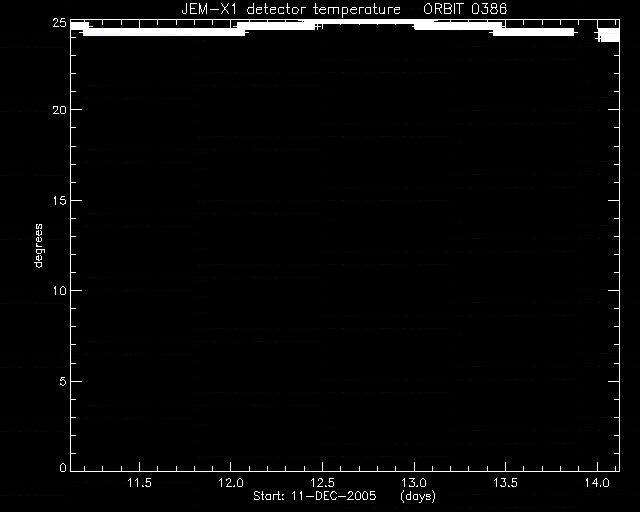Click the y-axis tick label 15
Screen dimensions: 640x512
coord(59,200)
